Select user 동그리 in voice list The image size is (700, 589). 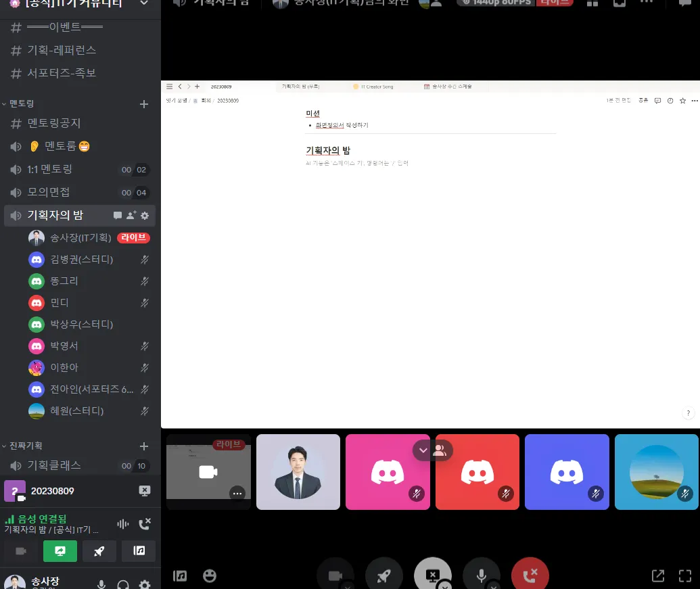click(x=89, y=281)
